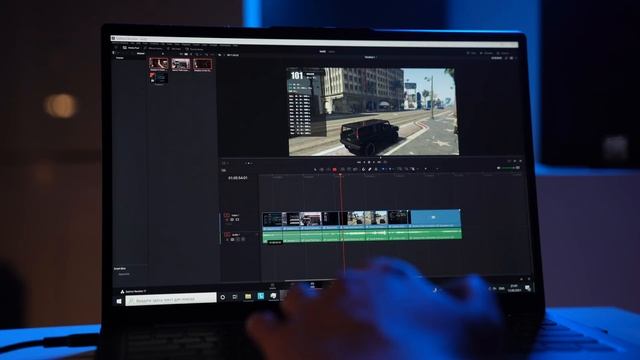Adjust the playback volume slider
The height and width of the screenshot is (360, 640).
(x=510, y=168)
